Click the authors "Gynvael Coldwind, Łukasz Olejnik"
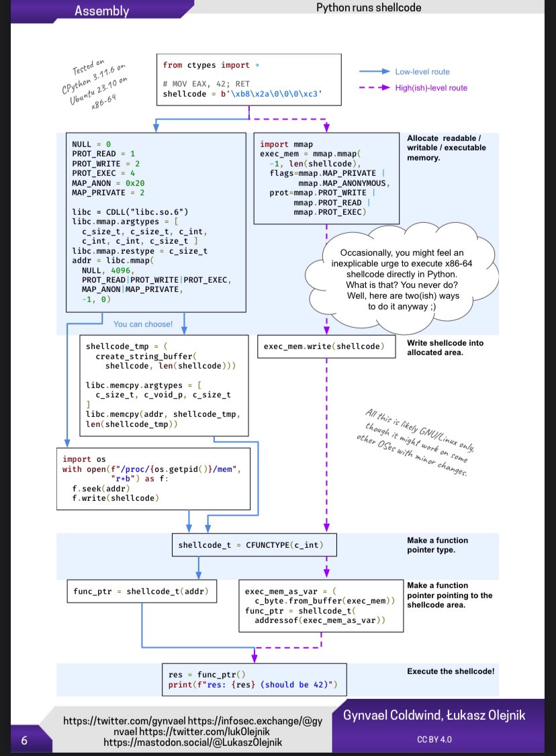This screenshot has width=556, height=756. click(434, 715)
